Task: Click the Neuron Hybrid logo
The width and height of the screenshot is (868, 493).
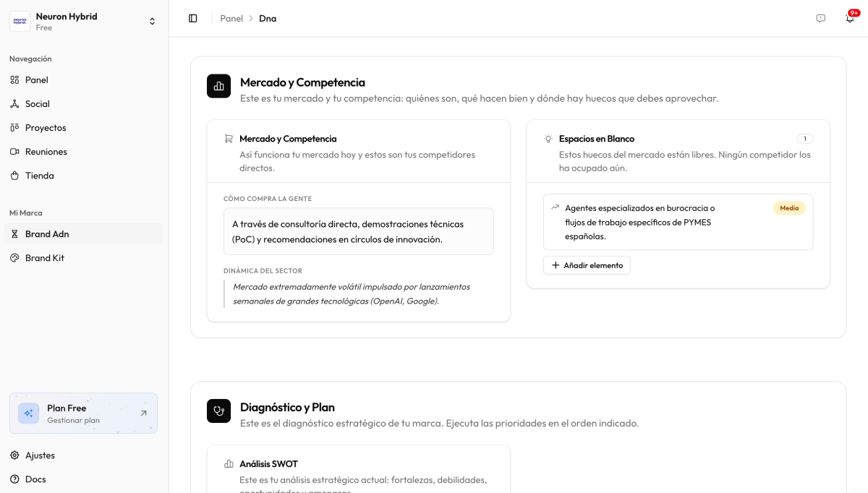Action: (20, 21)
